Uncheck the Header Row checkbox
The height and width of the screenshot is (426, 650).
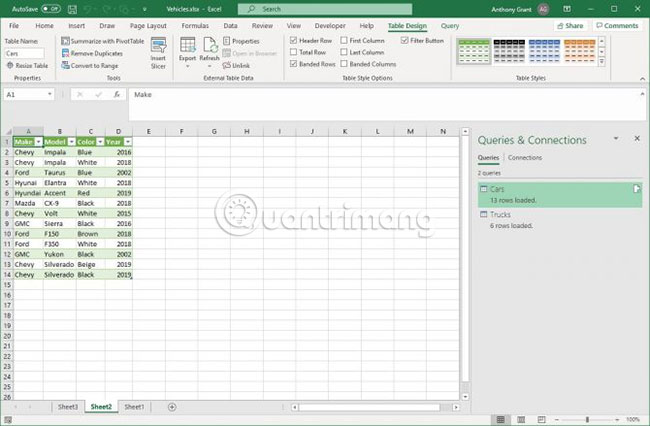coord(293,40)
